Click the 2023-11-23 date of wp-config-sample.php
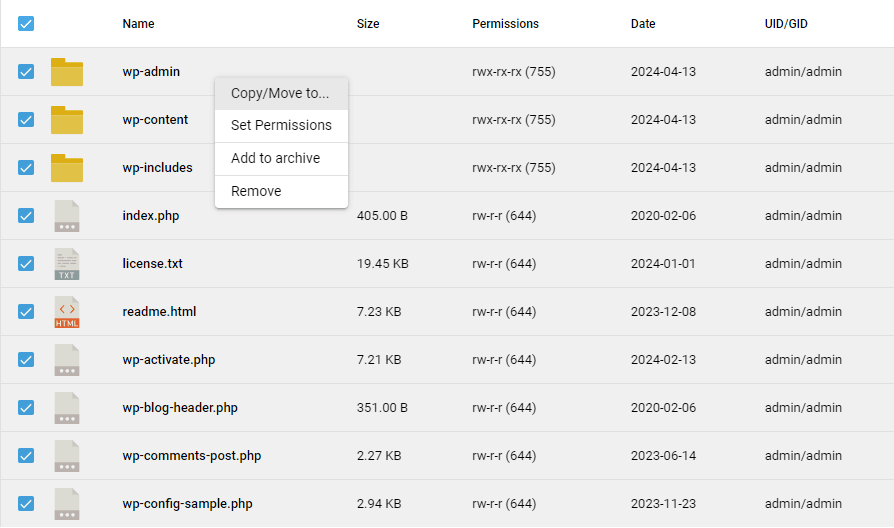Viewport: 894px width, 528px height. click(x=663, y=503)
